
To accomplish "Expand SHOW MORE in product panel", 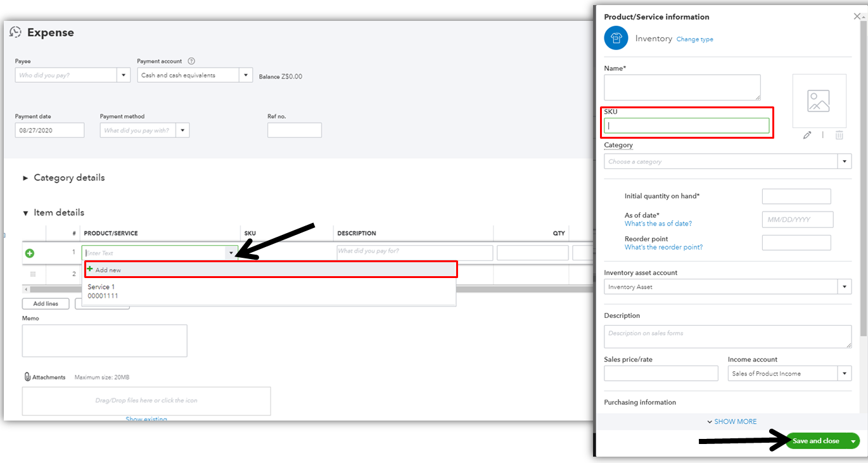I will tap(732, 422).
